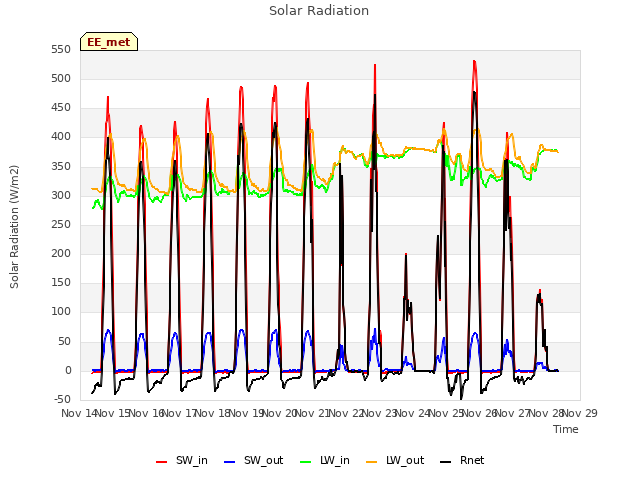Click the -50 y-axis tick label
The height and width of the screenshot is (480, 640).
[62, 400]
